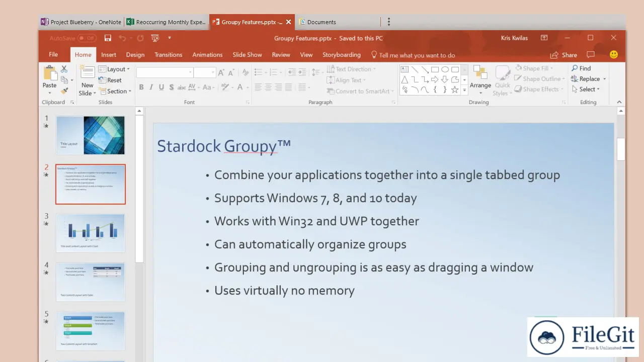This screenshot has width=644, height=362.
Task: Open the Arrange menu
Action: pos(480,80)
